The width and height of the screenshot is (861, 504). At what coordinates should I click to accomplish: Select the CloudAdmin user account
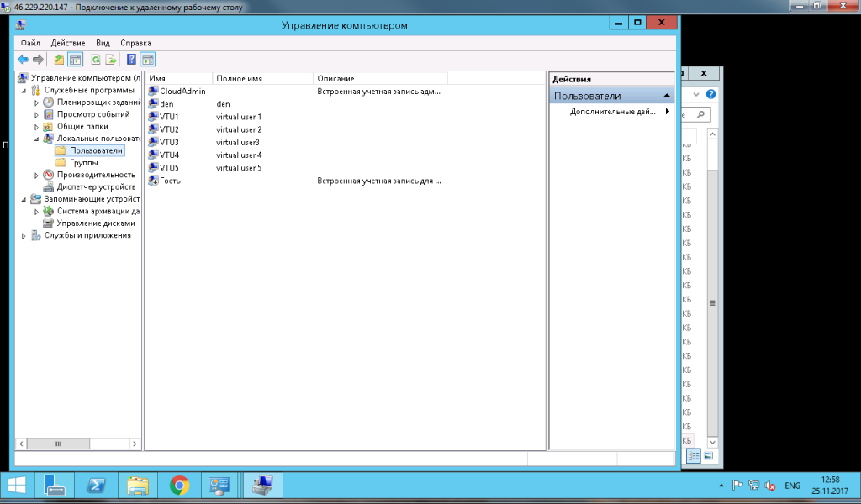177,91
